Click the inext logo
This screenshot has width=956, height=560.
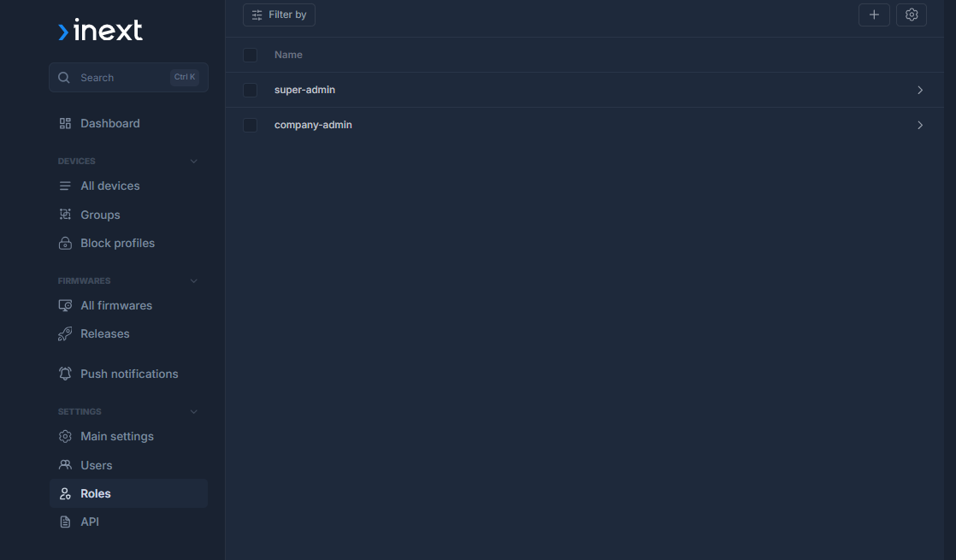coord(100,31)
